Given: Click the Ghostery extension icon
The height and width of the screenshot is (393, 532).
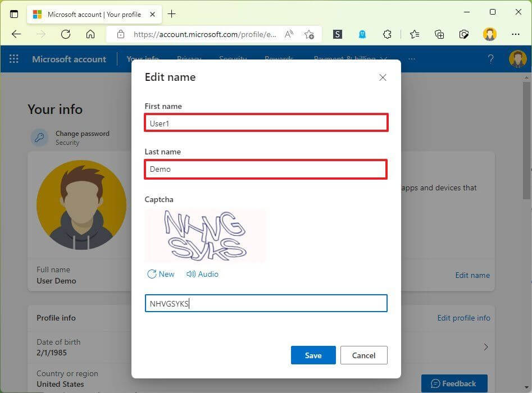Looking at the screenshot, I should [362, 34].
